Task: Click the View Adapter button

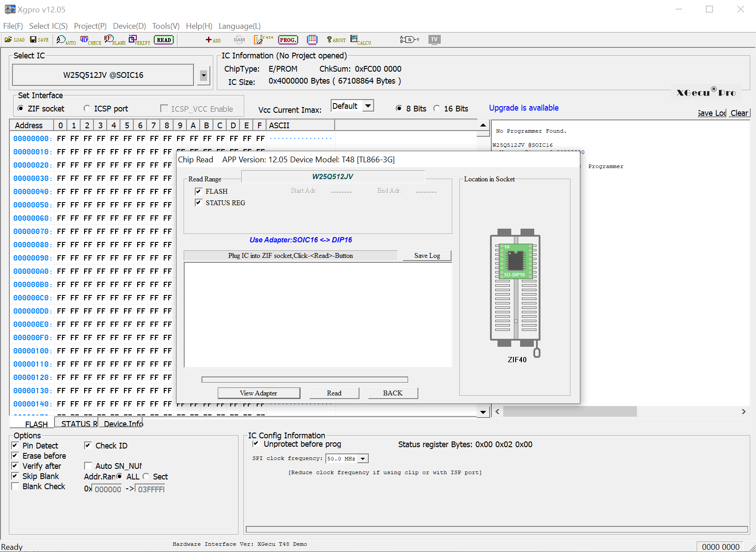Action: [x=258, y=393]
